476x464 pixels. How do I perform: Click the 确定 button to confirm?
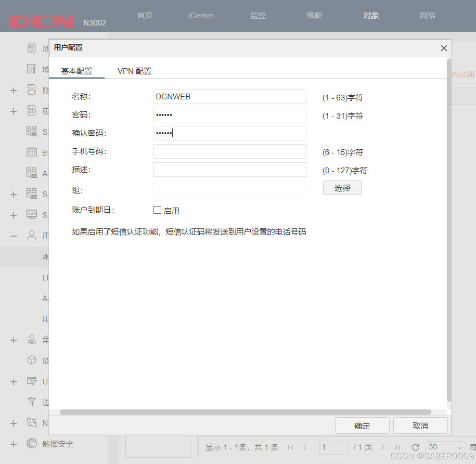[362, 426]
